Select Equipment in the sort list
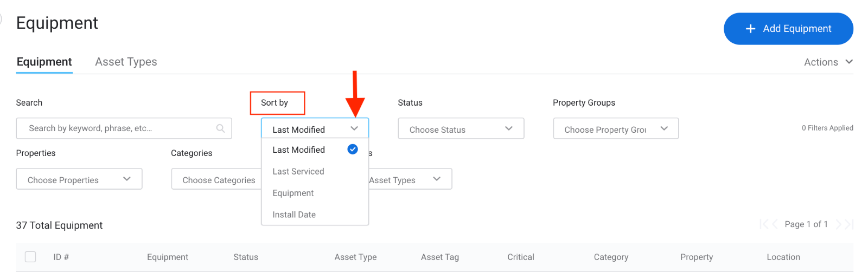868x272 pixels. (293, 193)
